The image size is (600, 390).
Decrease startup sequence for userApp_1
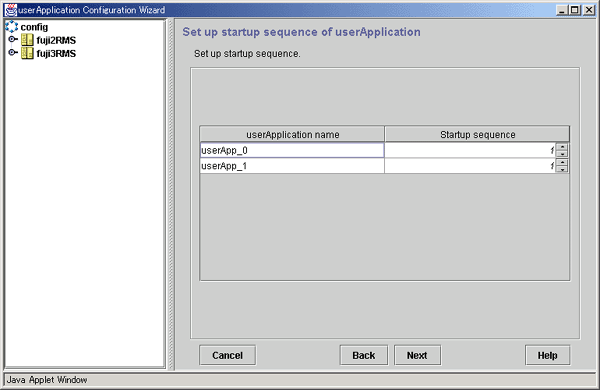click(562, 169)
